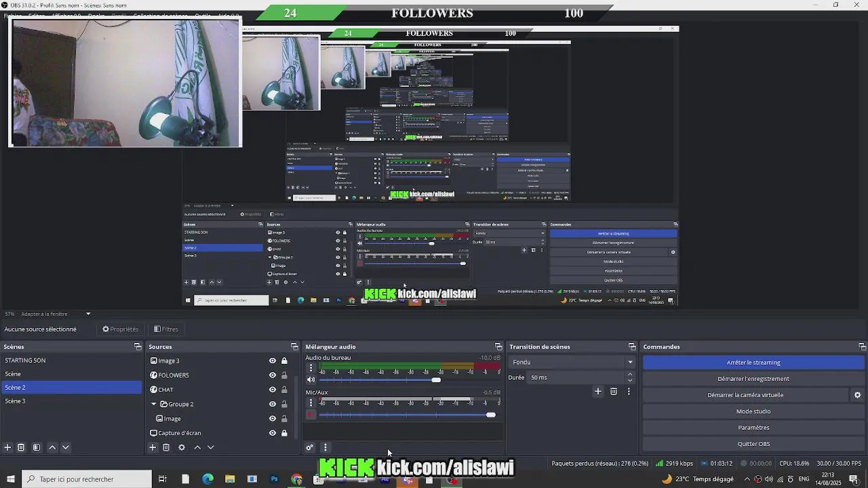The width and height of the screenshot is (868, 488).
Task: Lock the CHAT source
Action: point(284,390)
